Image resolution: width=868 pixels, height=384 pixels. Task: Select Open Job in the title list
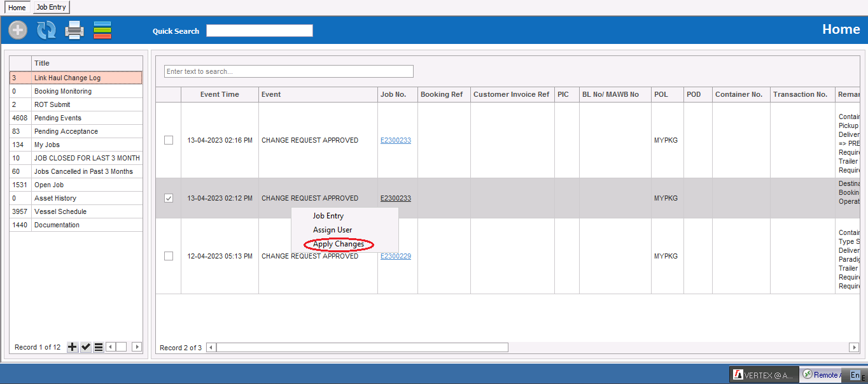49,185
